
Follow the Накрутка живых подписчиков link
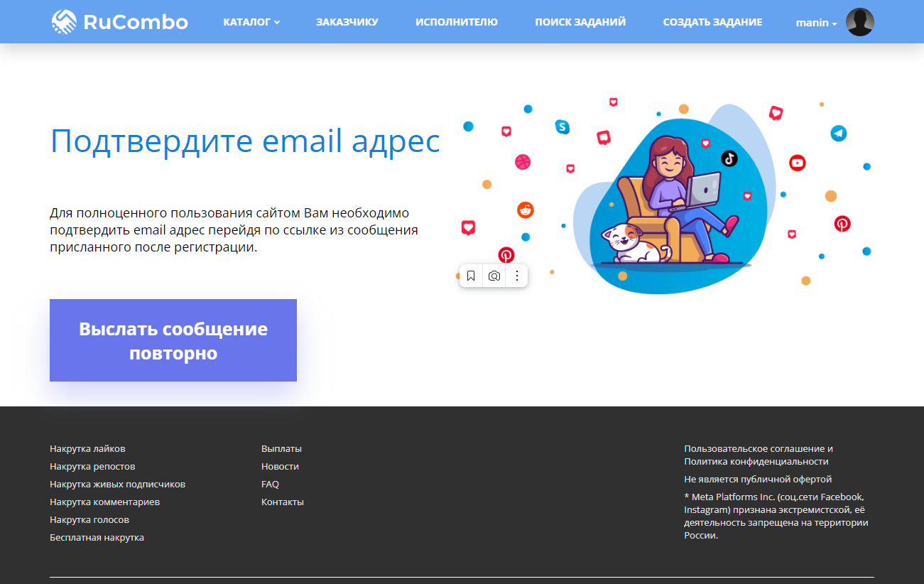click(117, 485)
